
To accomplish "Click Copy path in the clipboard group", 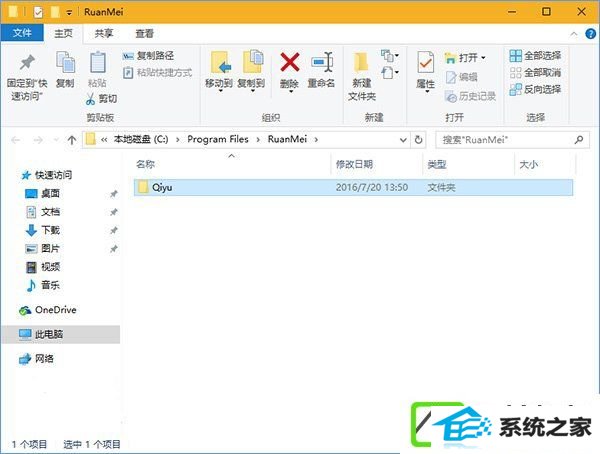I will point(148,56).
